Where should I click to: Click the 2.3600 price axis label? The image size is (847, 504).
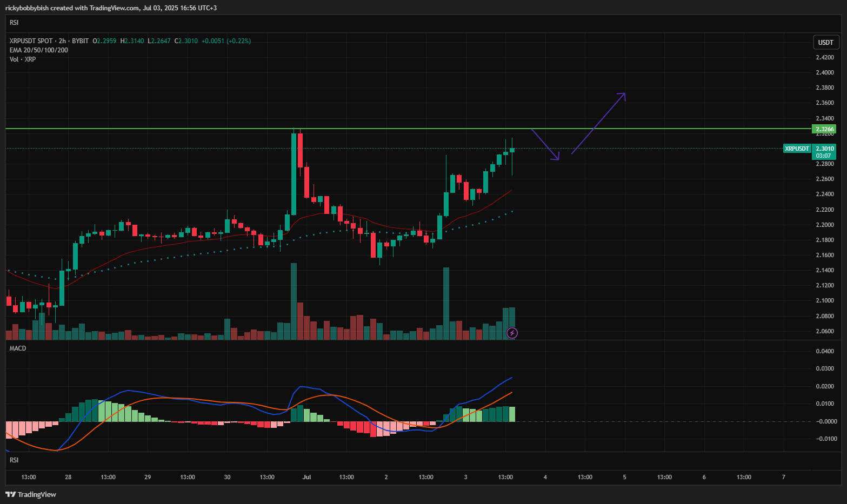824,103
